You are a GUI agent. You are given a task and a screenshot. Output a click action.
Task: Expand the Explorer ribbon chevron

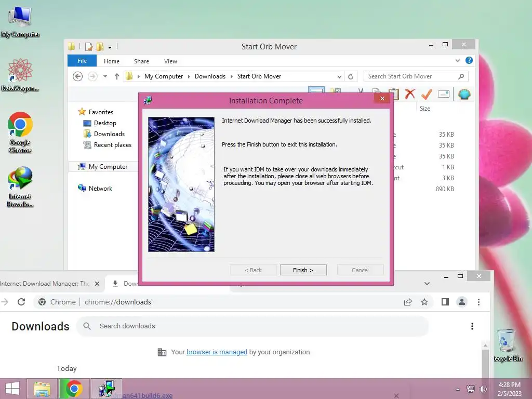click(x=457, y=61)
